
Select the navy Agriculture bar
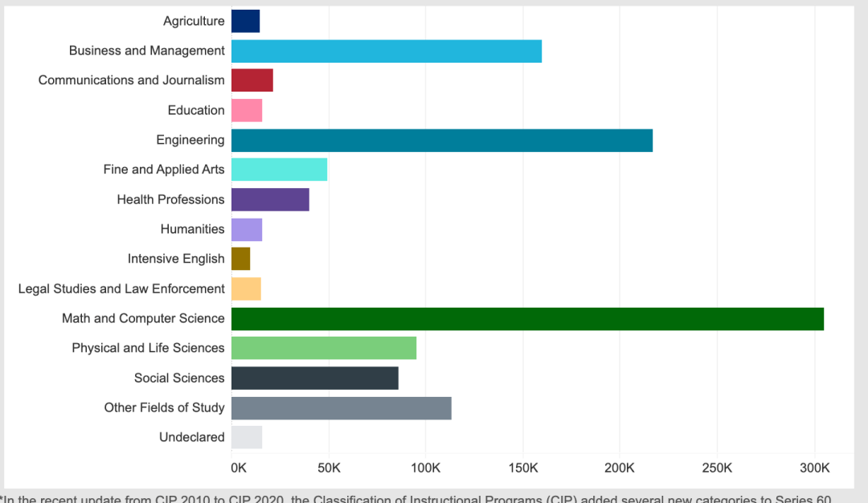tap(245, 21)
